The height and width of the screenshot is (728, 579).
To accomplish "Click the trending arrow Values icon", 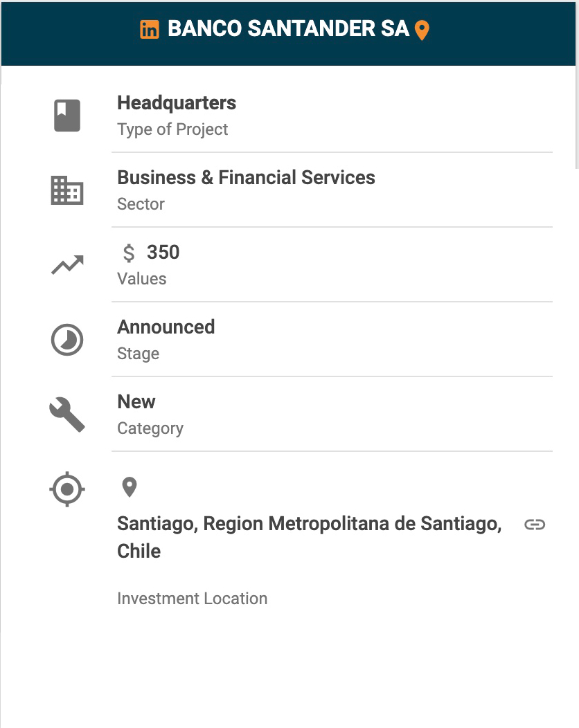I will click(67, 264).
